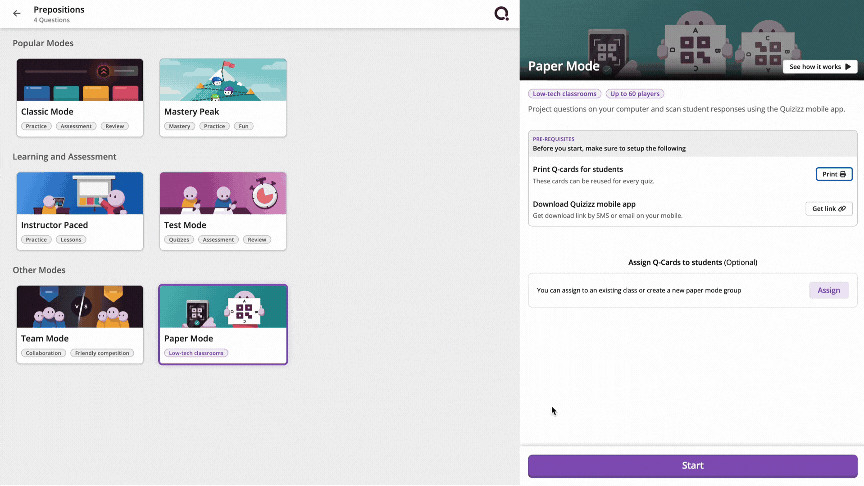Click the Assessment tag on Test Mode

tap(218, 240)
